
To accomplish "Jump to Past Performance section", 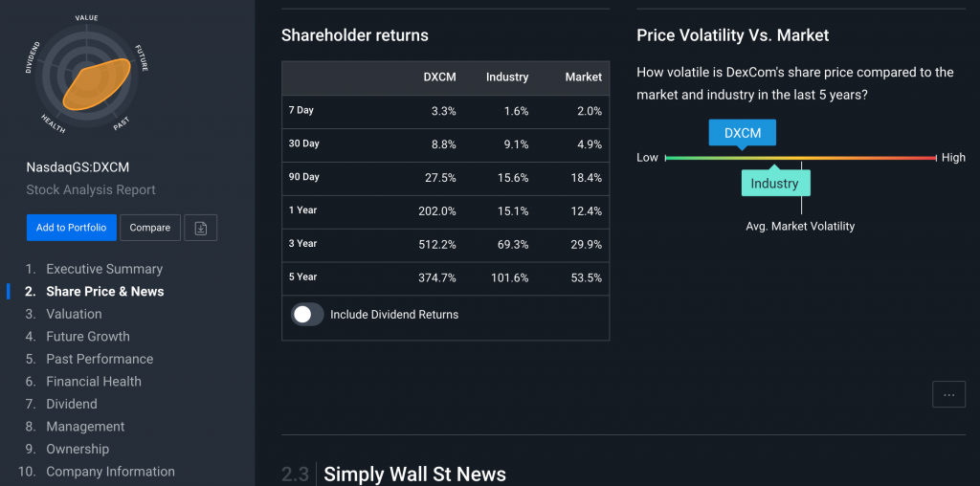I will [100, 359].
